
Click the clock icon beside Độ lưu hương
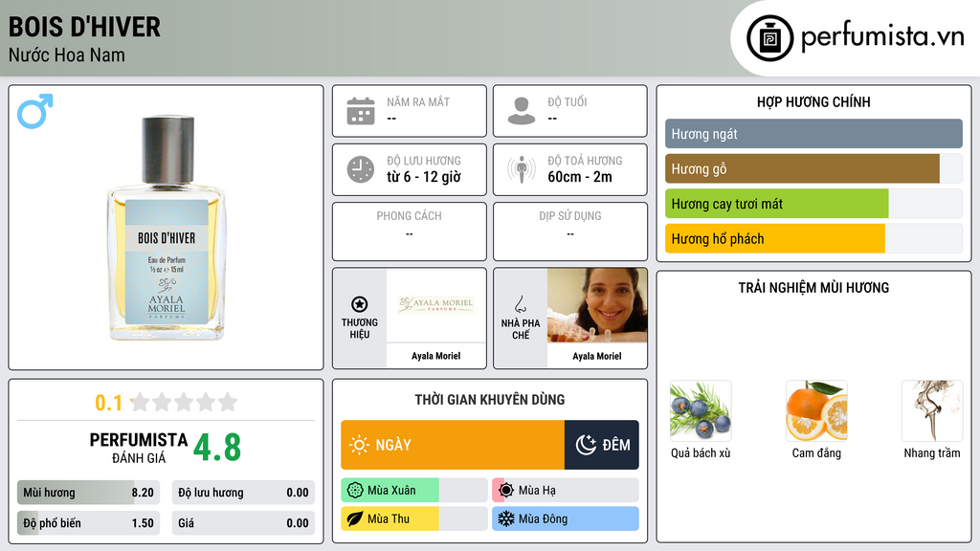pos(361,169)
